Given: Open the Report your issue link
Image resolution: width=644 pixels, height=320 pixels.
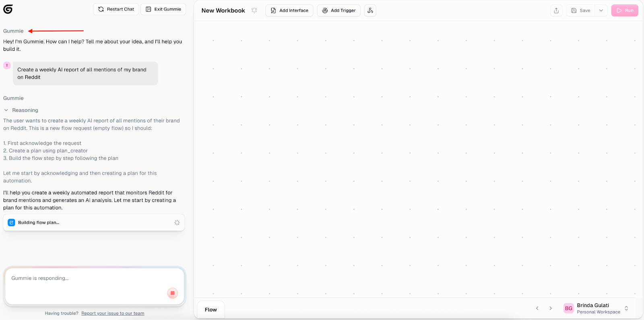Looking at the screenshot, I should coord(113,313).
